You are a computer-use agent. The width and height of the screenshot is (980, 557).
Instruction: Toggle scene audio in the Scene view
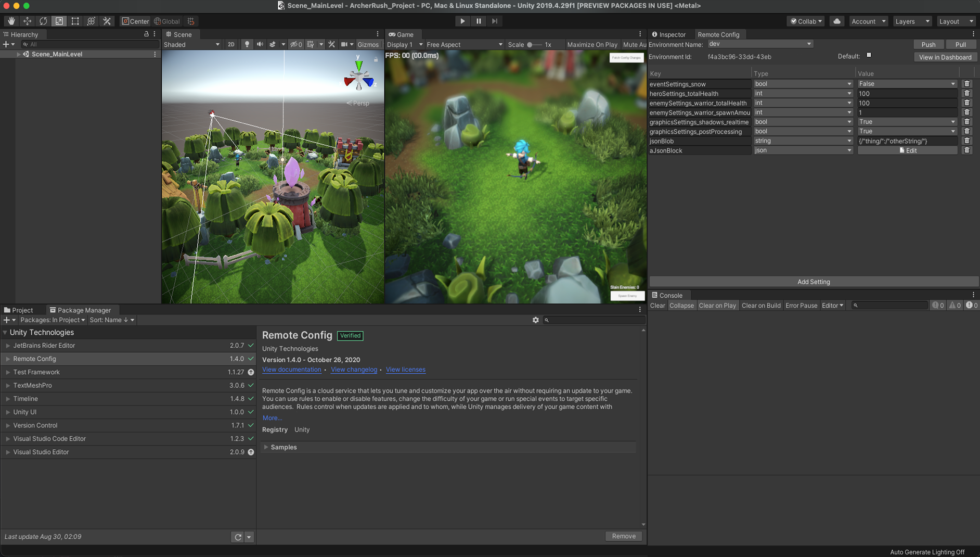point(260,44)
